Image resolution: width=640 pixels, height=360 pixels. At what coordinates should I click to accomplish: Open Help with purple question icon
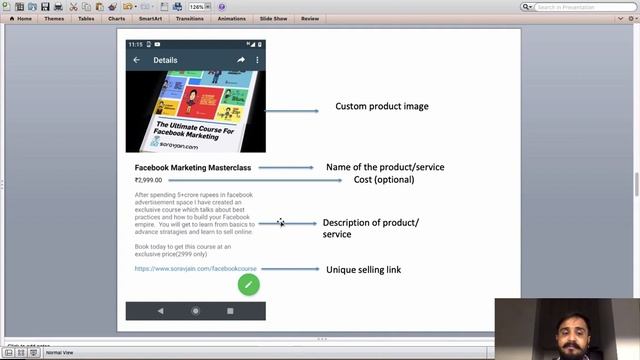pos(222,7)
